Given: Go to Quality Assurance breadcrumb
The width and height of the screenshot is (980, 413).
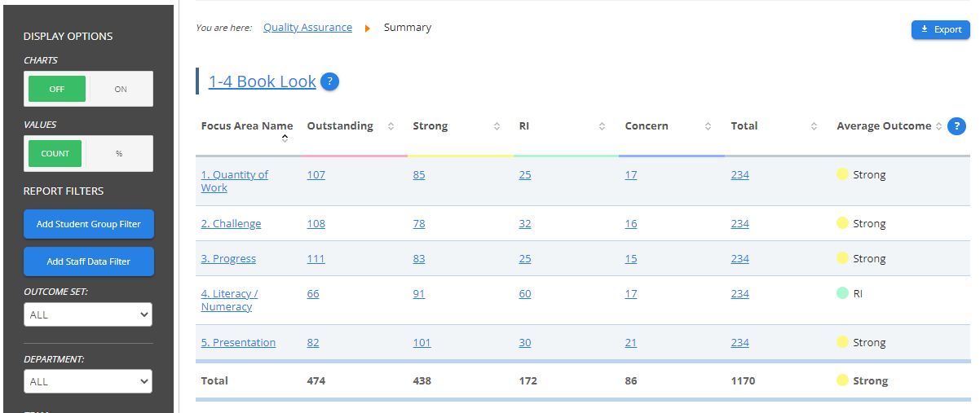Looking at the screenshot, I should tap(307, 28).
